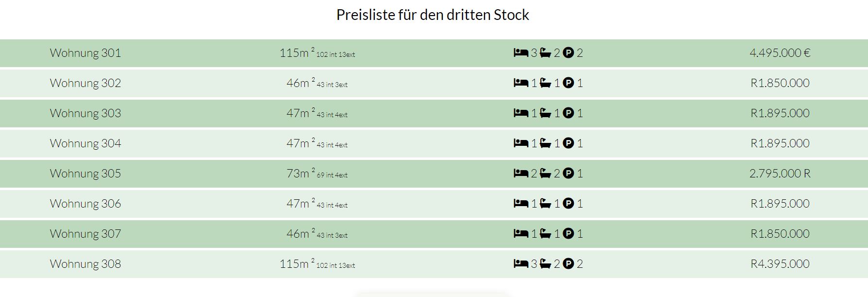Click the parking icon in Wohnung 306 row
The image size is (868, 297).
[x=568, y=203]
